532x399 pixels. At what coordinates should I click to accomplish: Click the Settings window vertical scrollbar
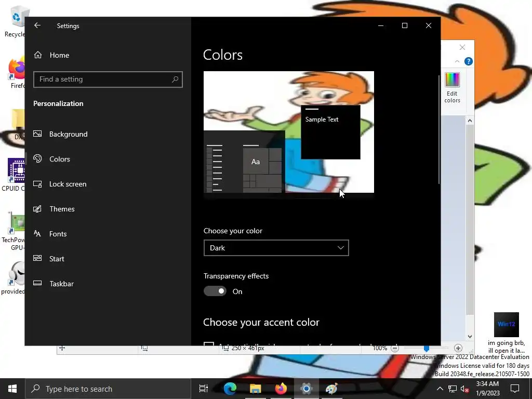tap(438, 129)
